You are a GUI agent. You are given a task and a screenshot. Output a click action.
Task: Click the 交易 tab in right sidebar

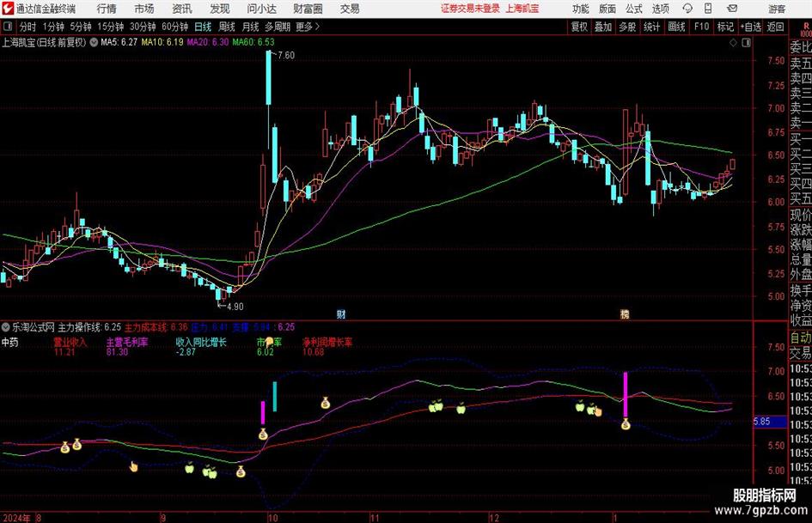800,353
